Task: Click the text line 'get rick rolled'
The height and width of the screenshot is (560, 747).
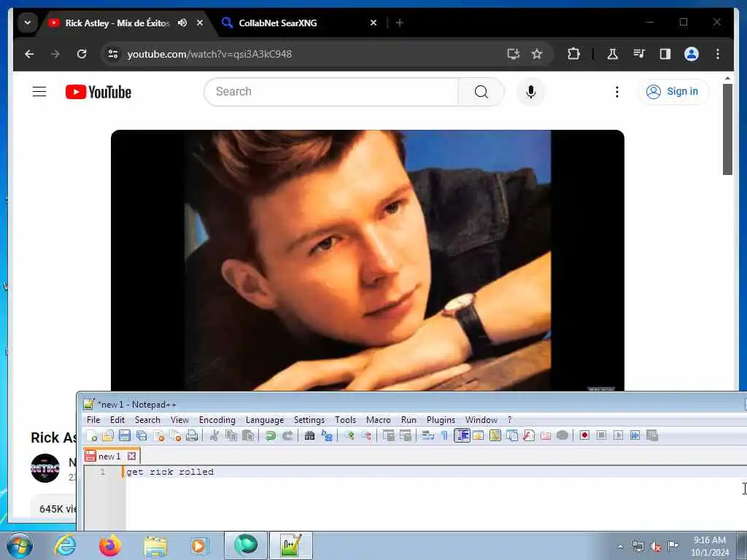Action: [170, 472]
